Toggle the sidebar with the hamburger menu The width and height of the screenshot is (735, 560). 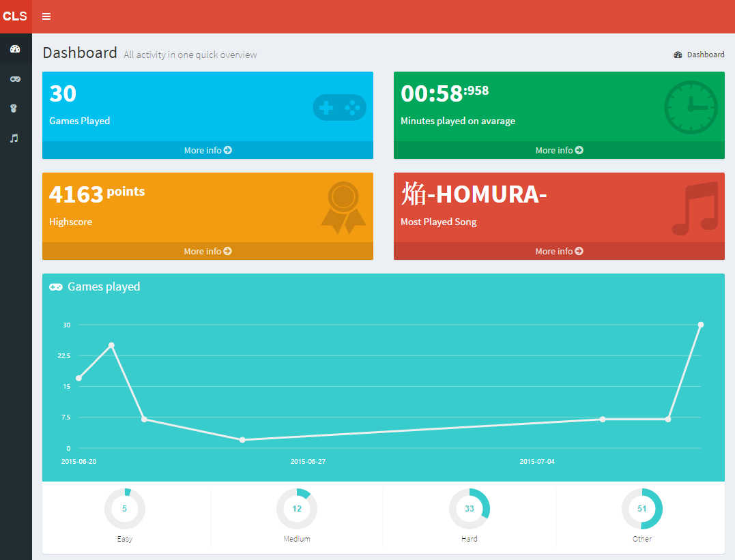point(46,16)
